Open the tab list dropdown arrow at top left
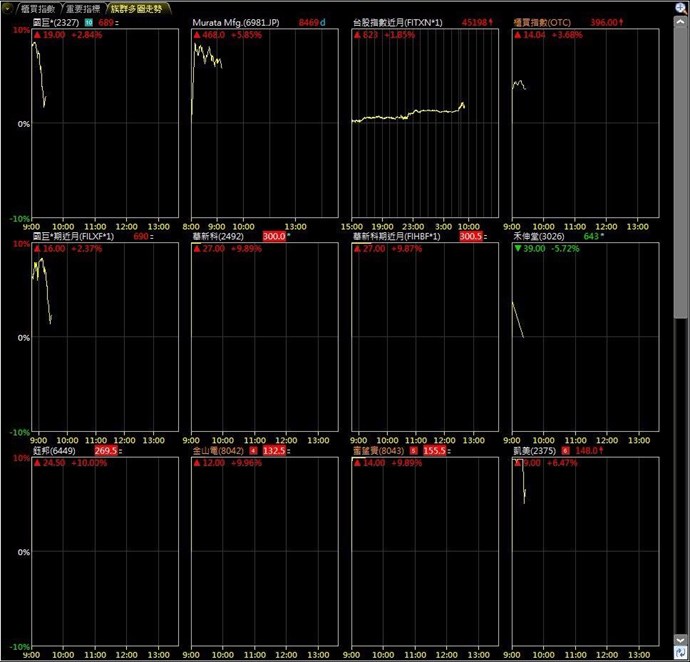This screenshot has height=662, width=690. tap(7, 8)
